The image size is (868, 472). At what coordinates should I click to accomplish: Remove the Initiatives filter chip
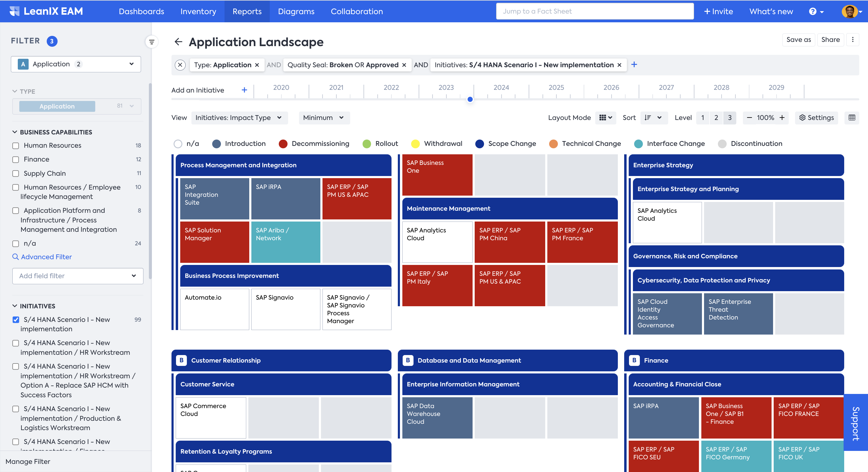(619, 65)
